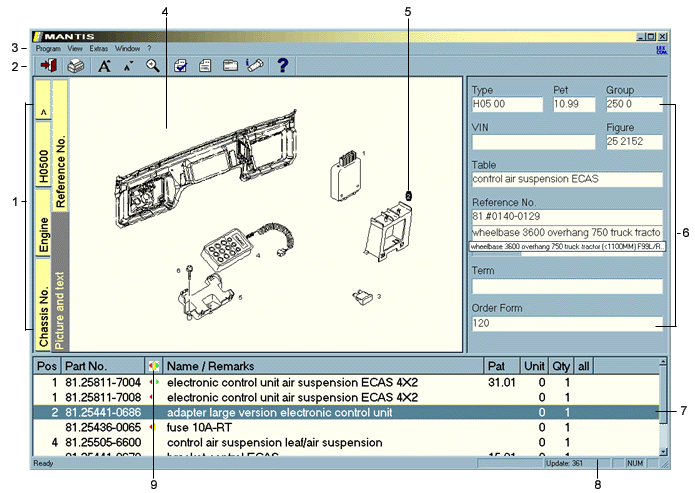Click the folder card icon in toolbar
Screen dimensions: 695x493
tap(230, 66)
